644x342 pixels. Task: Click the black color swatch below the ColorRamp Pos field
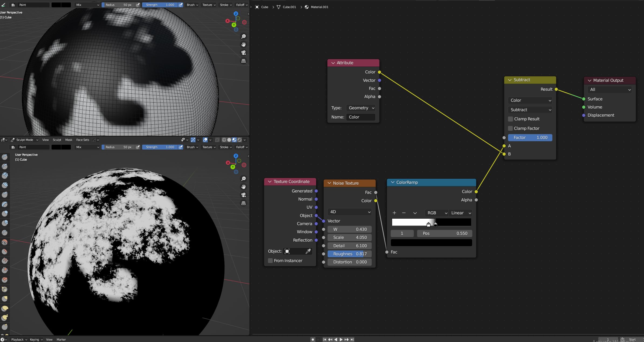[x=431, y=242]
